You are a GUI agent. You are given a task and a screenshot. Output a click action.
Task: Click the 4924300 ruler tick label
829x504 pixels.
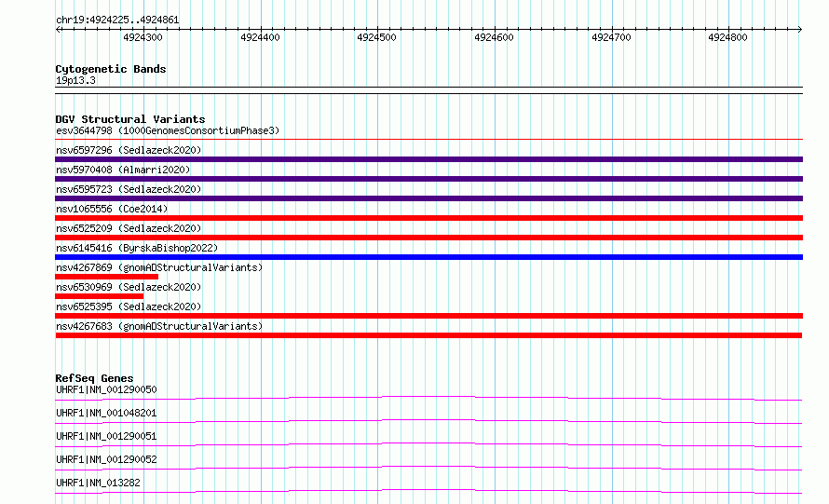coord(143,37)
